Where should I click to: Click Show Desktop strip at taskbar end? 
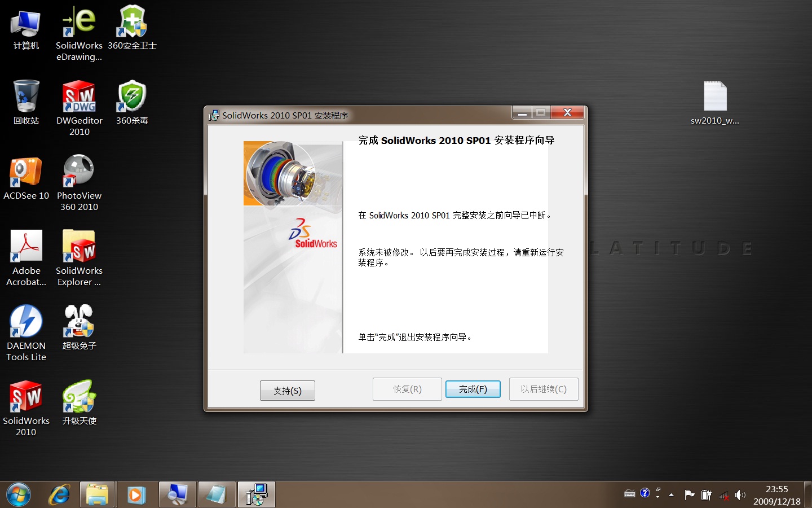tap(807, 495)
